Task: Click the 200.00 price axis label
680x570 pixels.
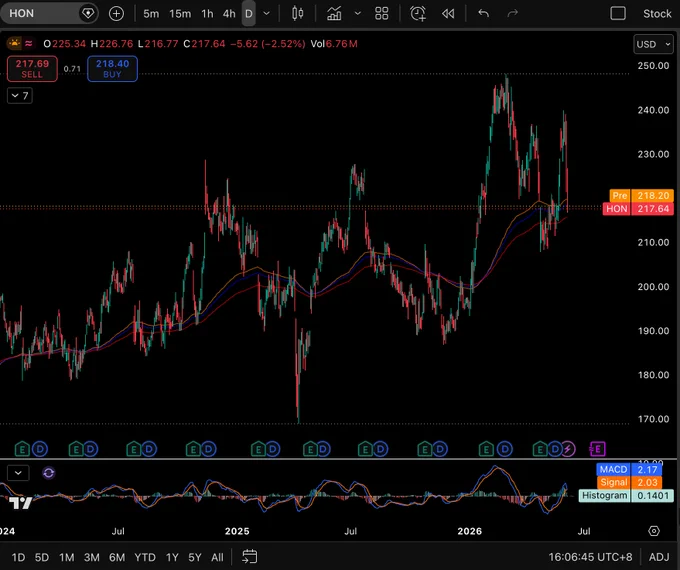Action: (x=653, y=286)
